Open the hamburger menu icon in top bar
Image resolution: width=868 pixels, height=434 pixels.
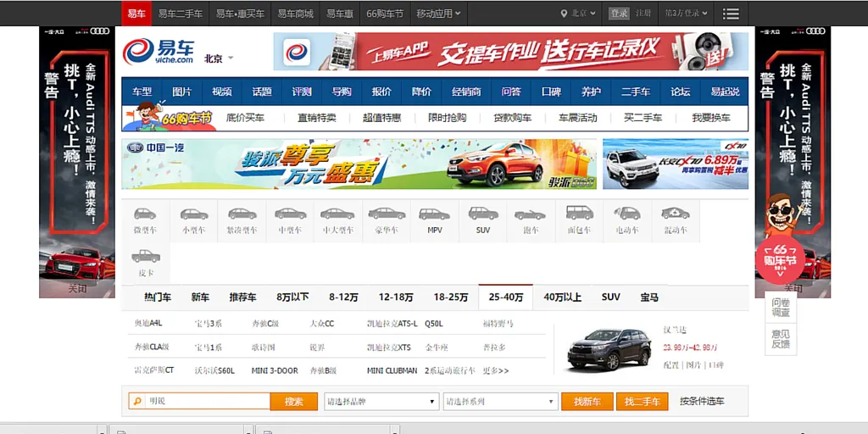(x=731, y=14)
